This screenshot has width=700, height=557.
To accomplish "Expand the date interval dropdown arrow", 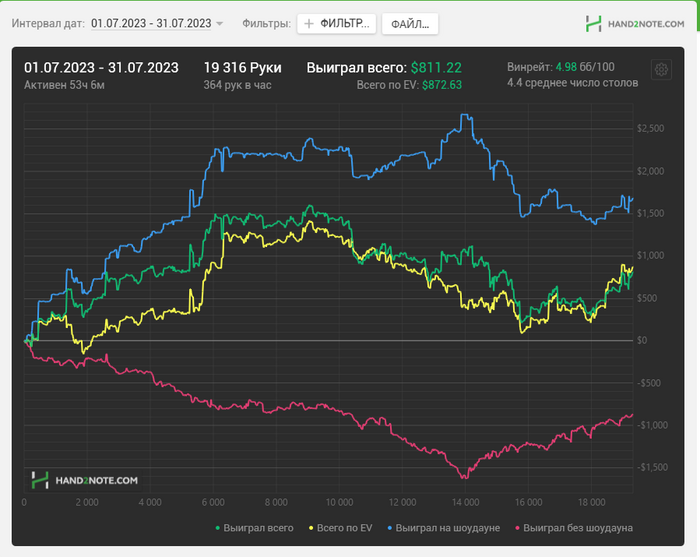I will (x=219, y=24).
